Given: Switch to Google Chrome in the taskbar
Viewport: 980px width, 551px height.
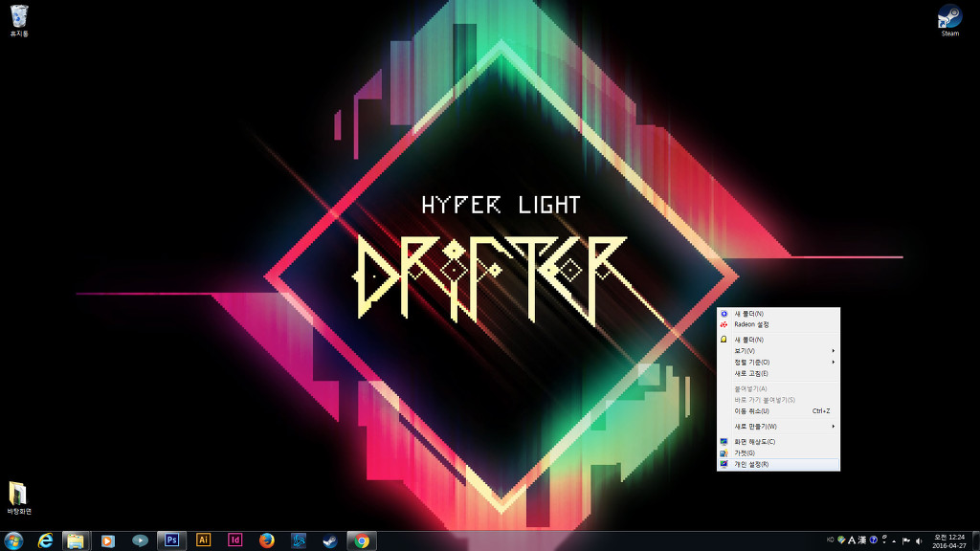Looking at the screenshot, I should [x=362, y=540].
